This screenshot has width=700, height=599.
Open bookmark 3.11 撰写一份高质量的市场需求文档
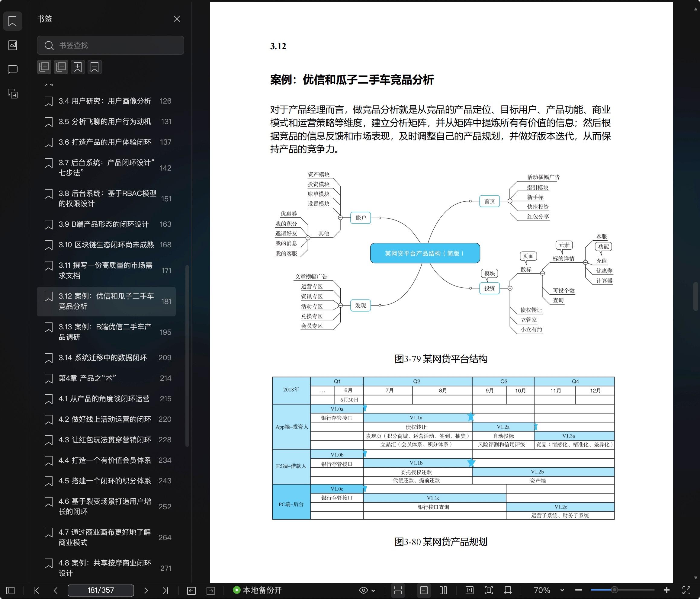click(x=106, y=270)
